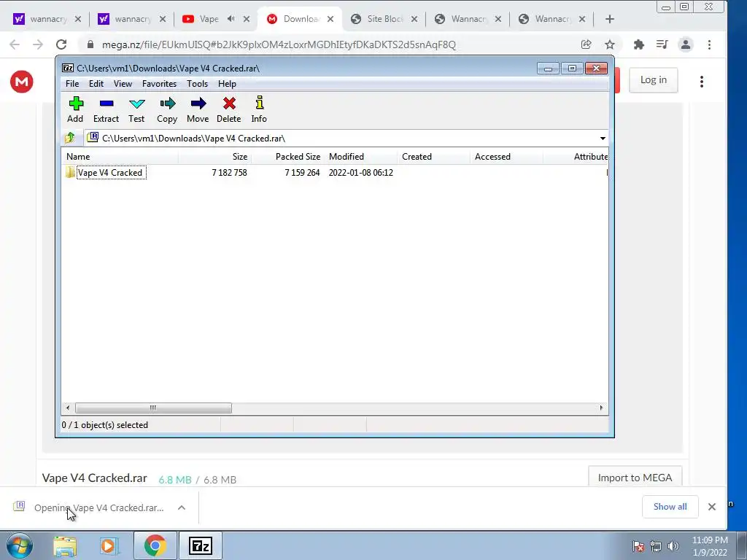
Task: Extract the archive with the Extract icon
Action: pyautogui.click(x=106, y=109)
